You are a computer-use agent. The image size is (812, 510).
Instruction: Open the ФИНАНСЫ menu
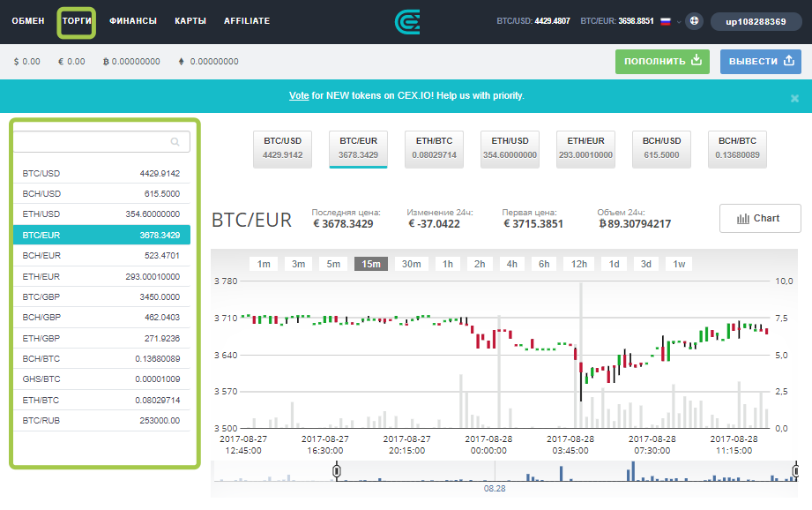click(x=133, y=21)
